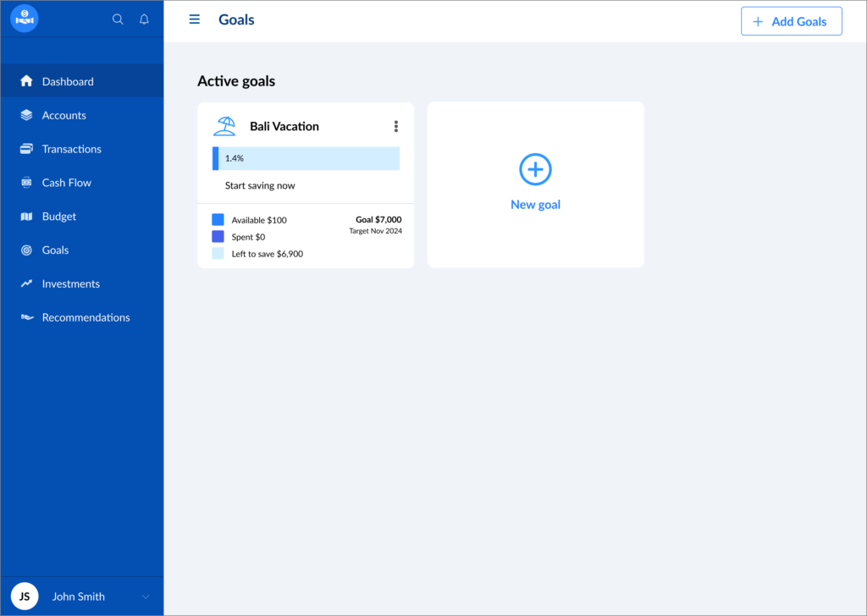Click the Recommendations handshake icon
The image size is (867, 616).
pos(26,318)
